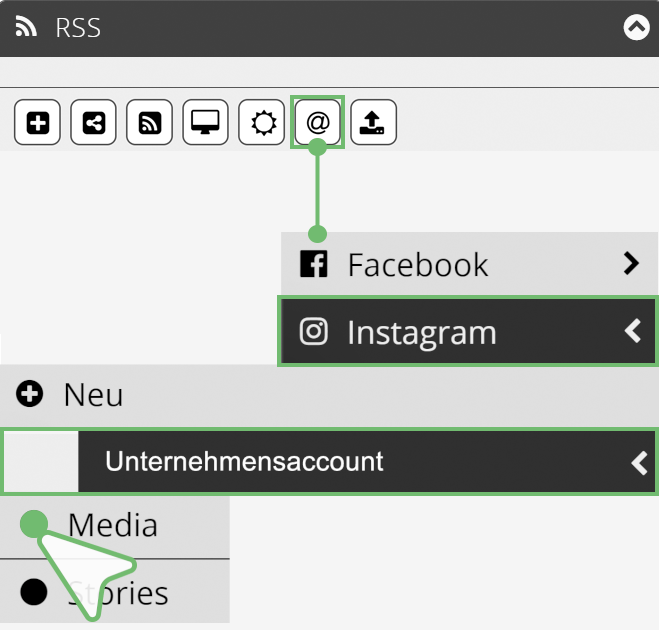Screen dimensions: 659x630
Task: Click the plus add-item toolbar icon
Action: coord(38,123)
